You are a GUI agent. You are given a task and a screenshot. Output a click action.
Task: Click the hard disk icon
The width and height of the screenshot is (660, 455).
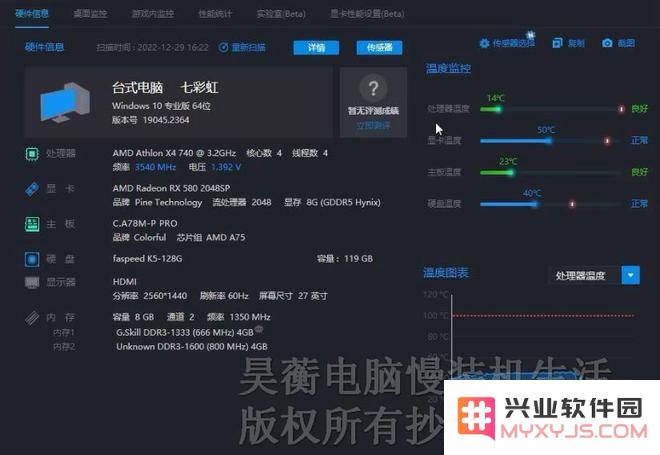pos(32,259)
